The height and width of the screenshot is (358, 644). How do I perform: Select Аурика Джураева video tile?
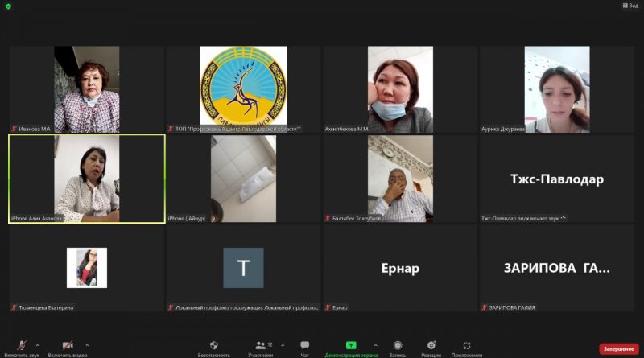557,89
